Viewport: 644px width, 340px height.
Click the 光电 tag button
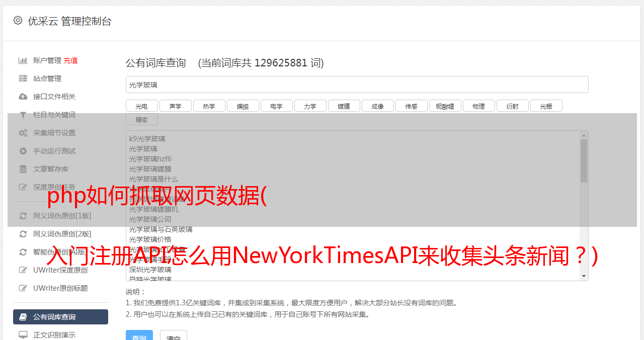tap(141, 106)
